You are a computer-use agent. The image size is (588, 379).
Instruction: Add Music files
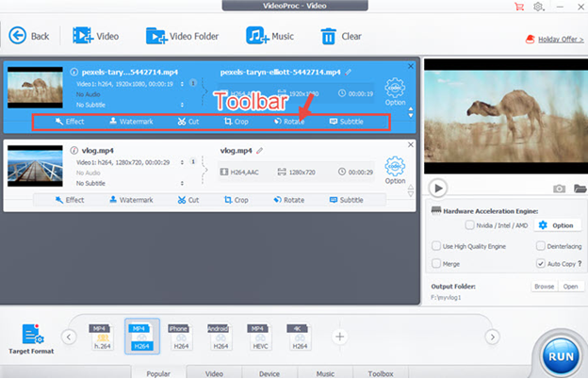coord(270,36)
